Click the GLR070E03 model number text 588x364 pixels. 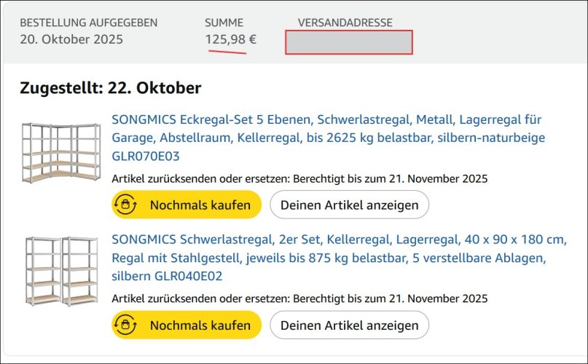pos(146,156)
